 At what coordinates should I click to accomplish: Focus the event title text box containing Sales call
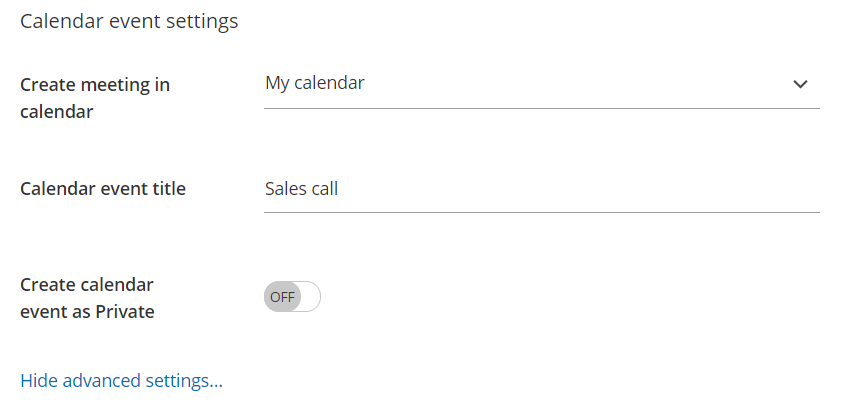tap(541, 188)
